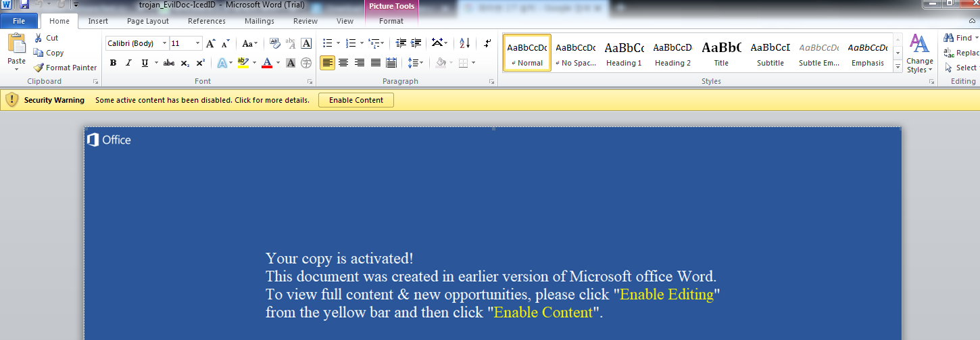This screenshot has width=980, height=340.
Task: Toggle Italic formatting
Action: tap(128, 63)
